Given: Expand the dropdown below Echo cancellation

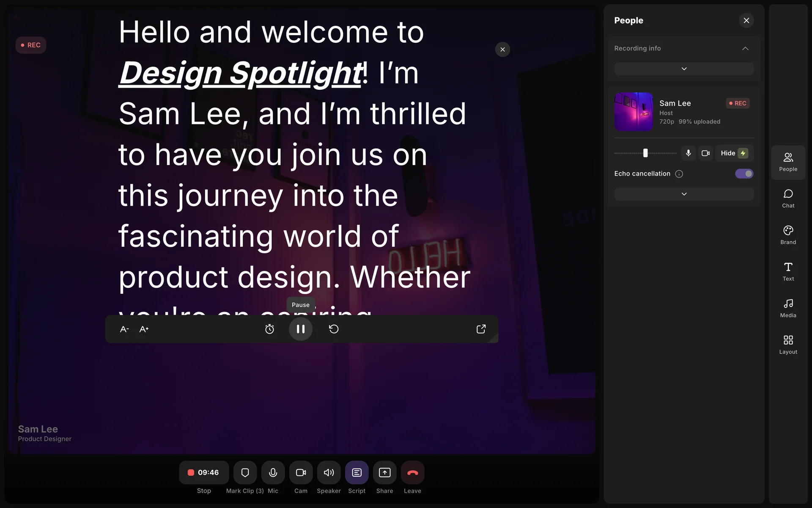Looking at the screenshot, I should 684,194.
